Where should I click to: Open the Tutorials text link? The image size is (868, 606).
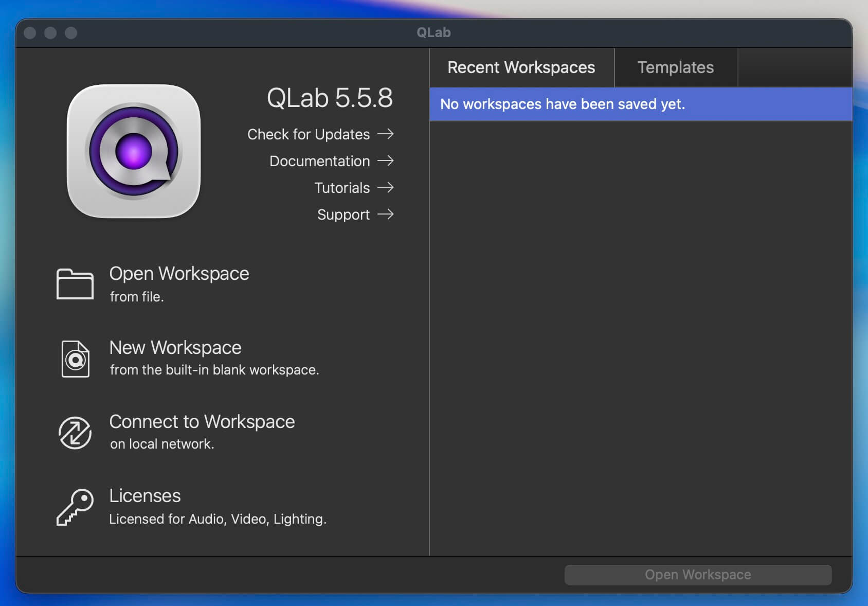(x=342, y=188)
